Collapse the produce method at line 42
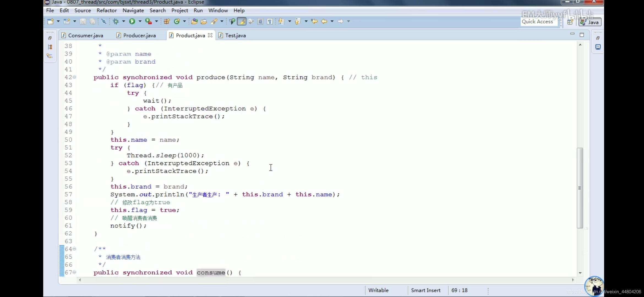Viewport: 644px width, 297px height. pyautogui.click(x=75, y=77)
